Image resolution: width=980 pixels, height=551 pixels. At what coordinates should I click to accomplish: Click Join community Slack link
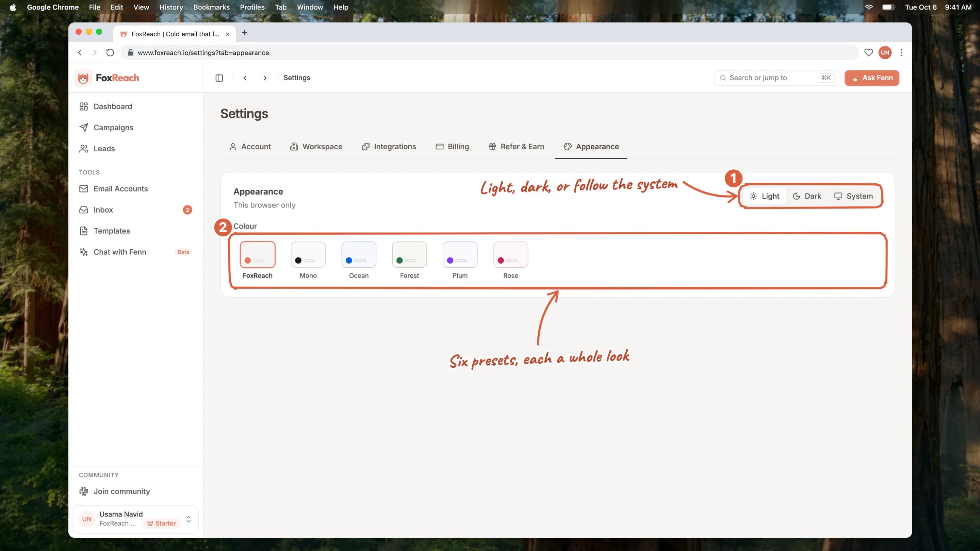(x=136, y=491)
